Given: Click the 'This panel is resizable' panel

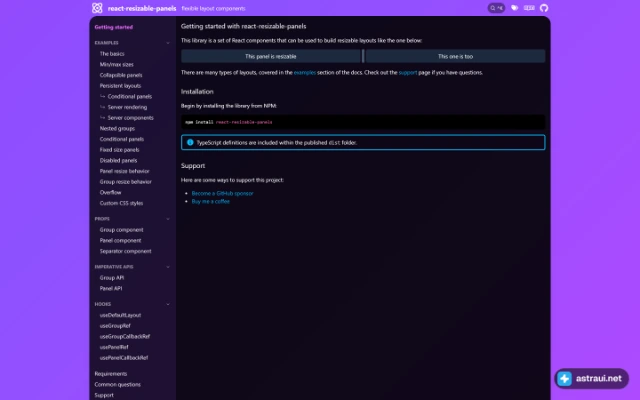Looking at the screenshot, I should tap(271, 56).
